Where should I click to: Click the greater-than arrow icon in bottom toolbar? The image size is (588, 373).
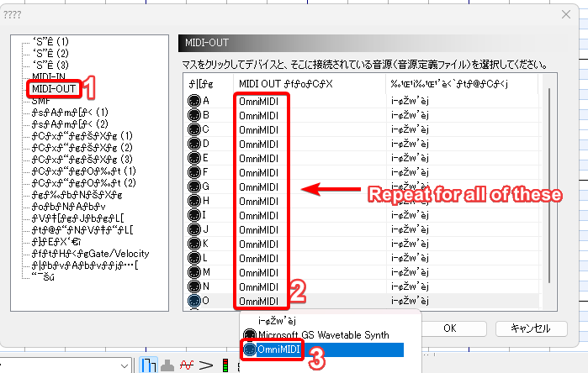tap(207, 365)
